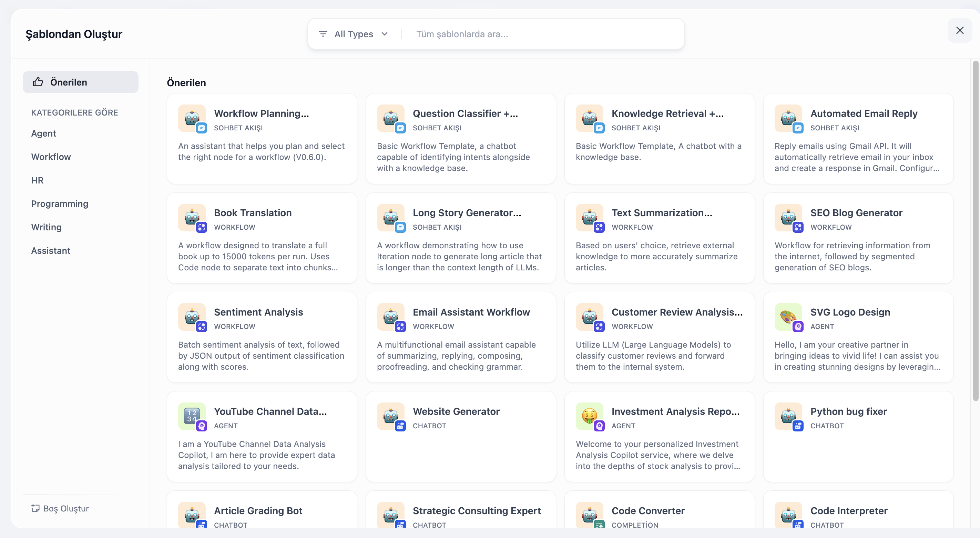Click the Website Generator robot icon
Image resolution: width=980 pixels, height=538 pixels.
[391, 417]
